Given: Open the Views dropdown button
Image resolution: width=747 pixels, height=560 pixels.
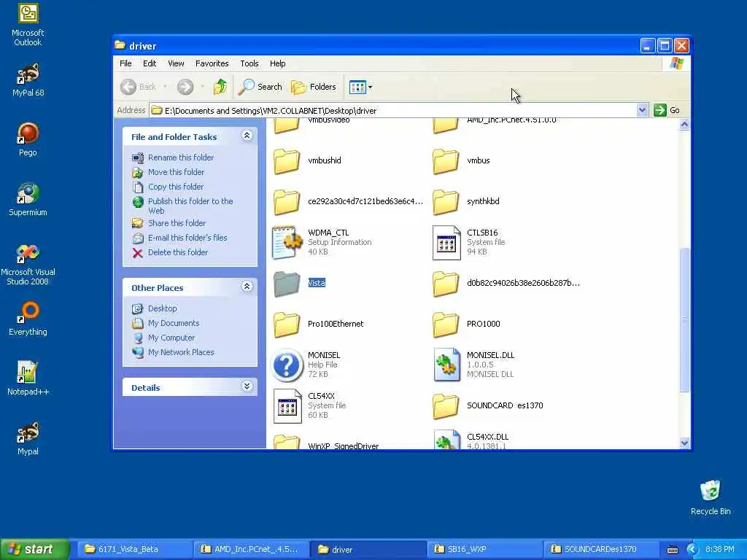Looking at the screenshot, I should (360, 87).
